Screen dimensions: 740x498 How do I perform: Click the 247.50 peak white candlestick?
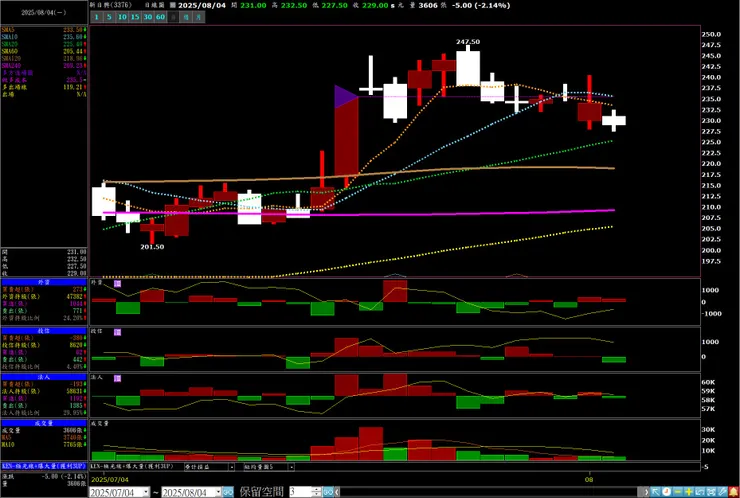point(468,68)
